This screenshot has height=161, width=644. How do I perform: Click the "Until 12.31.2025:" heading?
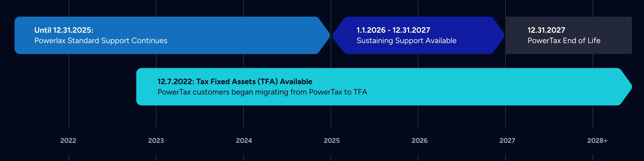(x=64, y=30)
